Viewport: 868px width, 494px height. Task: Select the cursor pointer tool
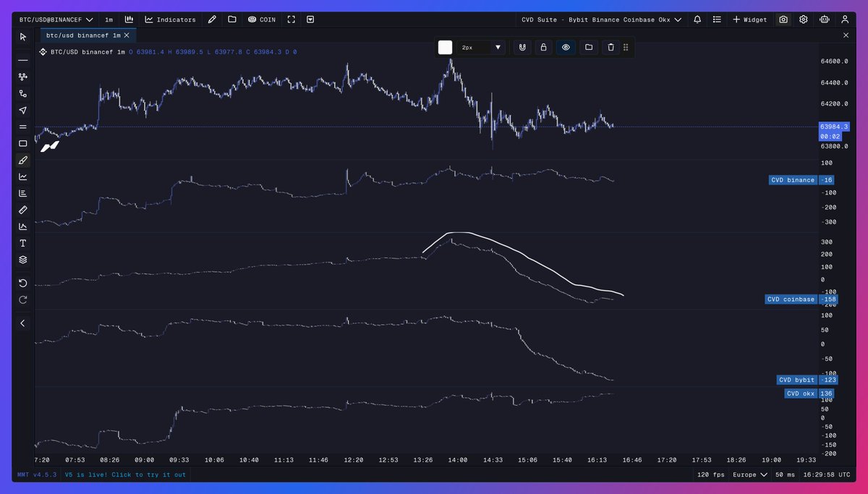pos(23,36)
